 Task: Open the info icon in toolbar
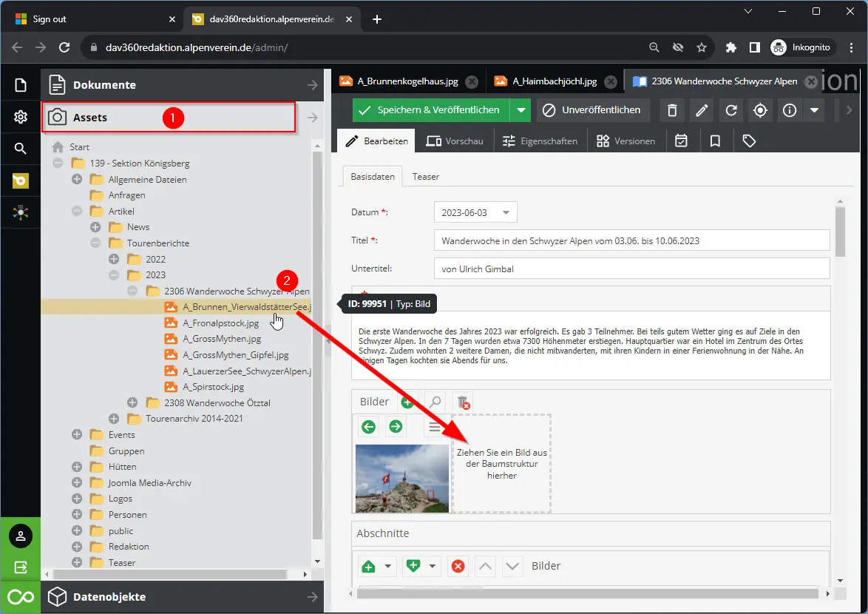point(790,110)
